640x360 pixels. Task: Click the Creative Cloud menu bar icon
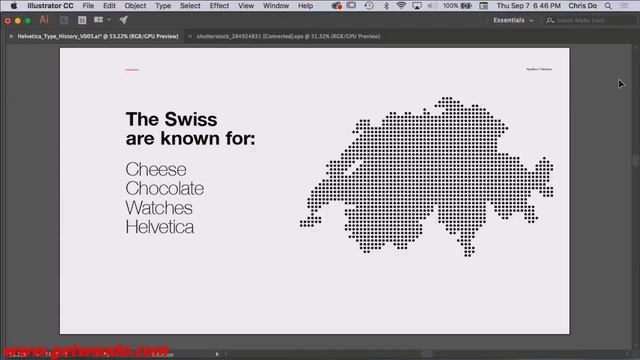click(x=337, y=6)
